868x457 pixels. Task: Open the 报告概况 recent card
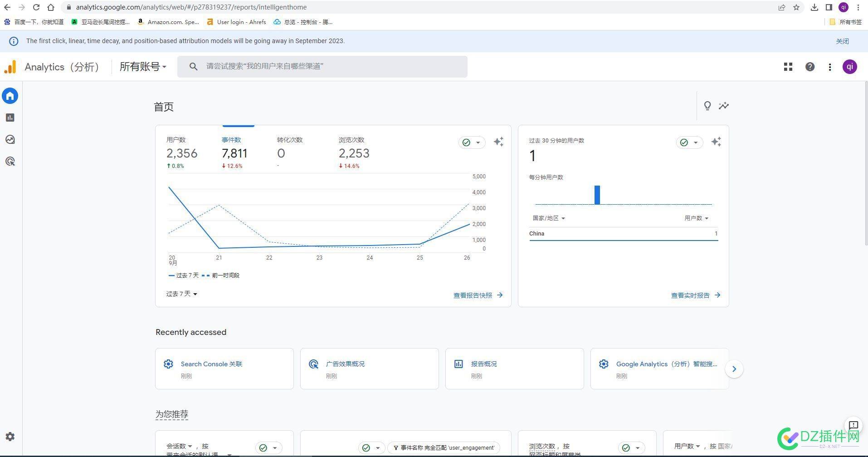[515, 369]
